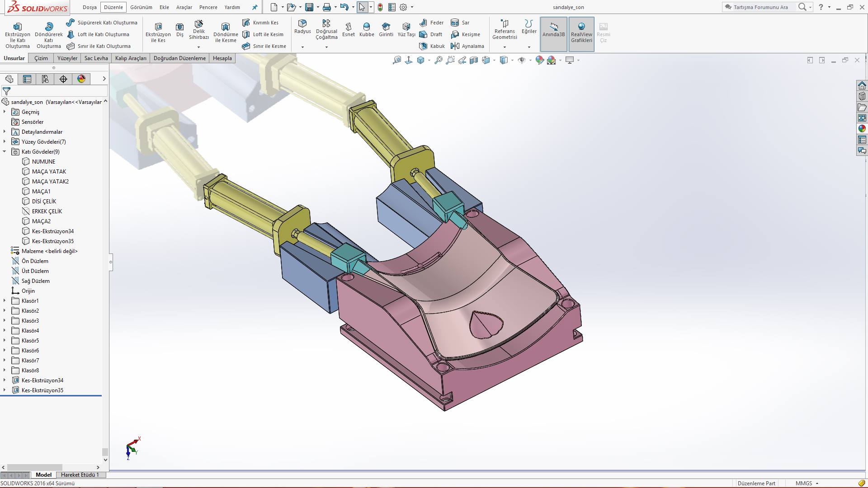The width and height of the screenshot is (868, 488).
Task: Open the Eğriler curves tool
Action: click(x=529, y=27)
